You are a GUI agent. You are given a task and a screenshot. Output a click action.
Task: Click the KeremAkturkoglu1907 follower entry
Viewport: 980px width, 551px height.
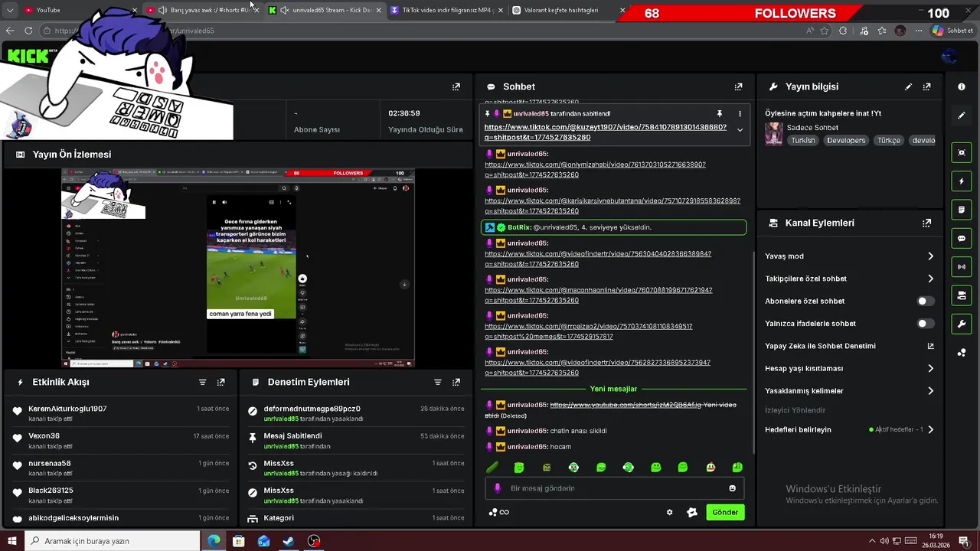(x=121, y=413)
